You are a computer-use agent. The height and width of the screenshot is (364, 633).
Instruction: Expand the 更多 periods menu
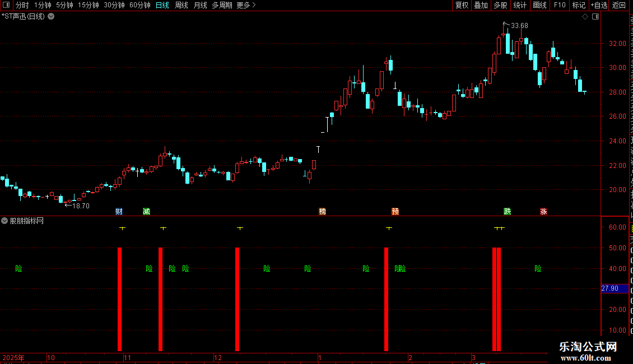[x=246, y=5]
